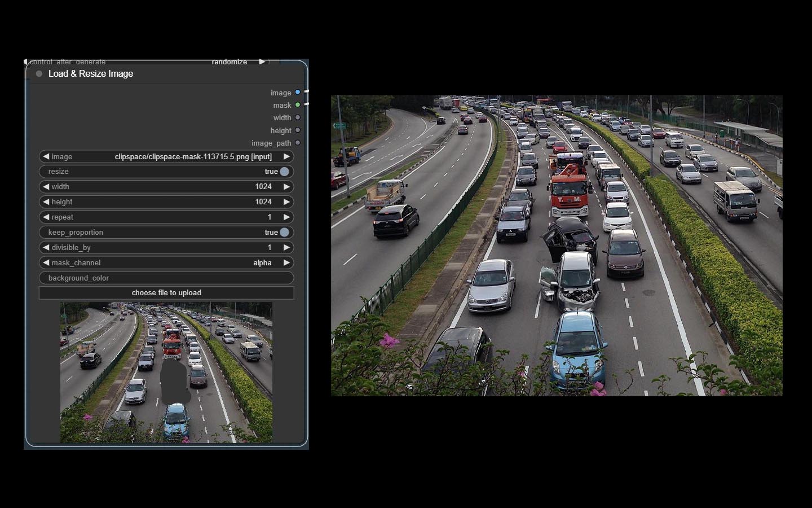Decrease divisible_by with the left arrow
Viewport: 812px width, 508px height.
(46, 247)
